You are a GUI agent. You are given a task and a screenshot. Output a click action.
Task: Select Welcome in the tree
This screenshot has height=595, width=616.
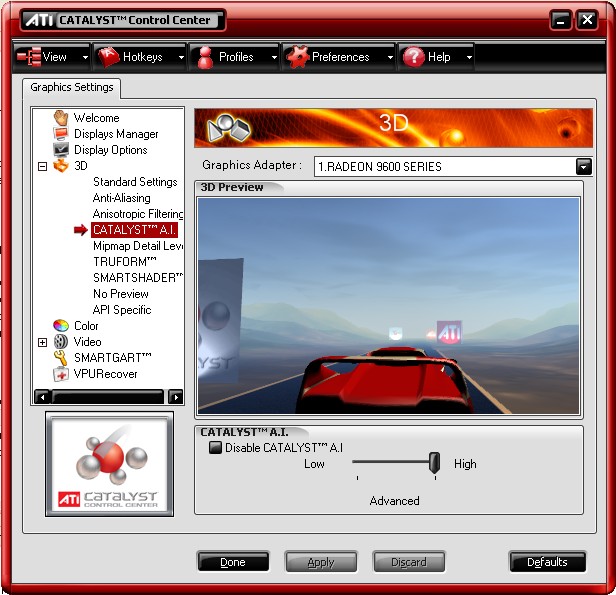[97, 118]
